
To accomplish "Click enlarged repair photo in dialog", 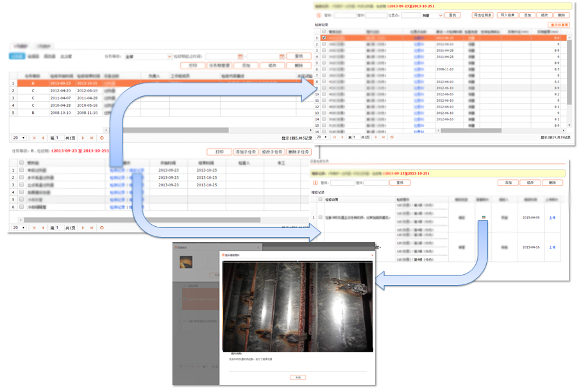I will tap(298, 307).
